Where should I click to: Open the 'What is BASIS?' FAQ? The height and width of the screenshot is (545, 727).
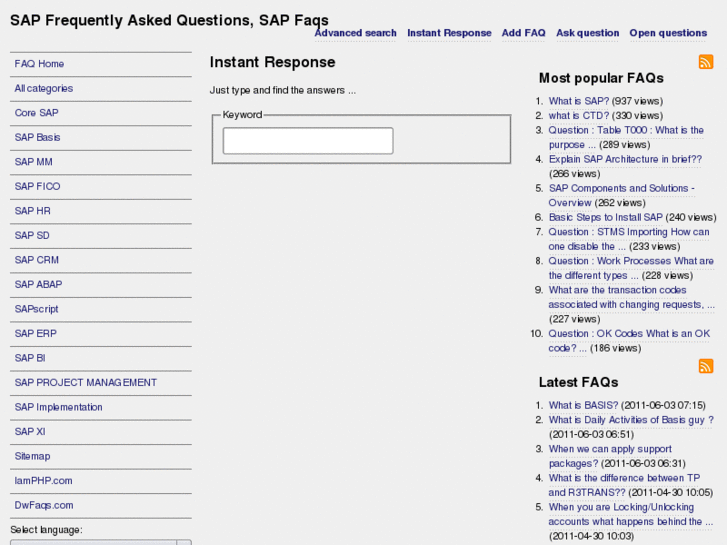click(x=583, y=405)
